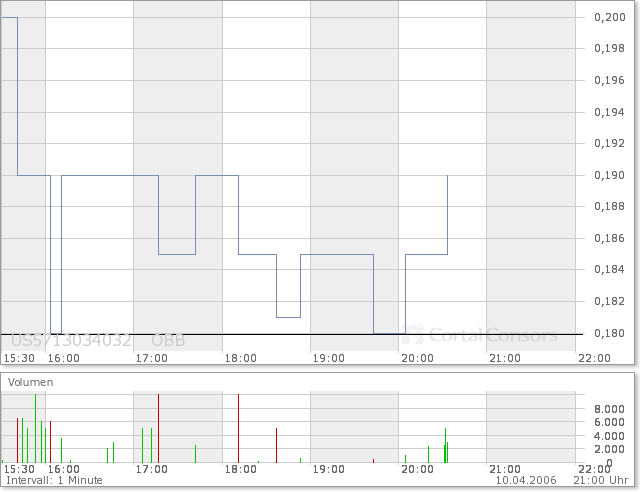The width and height of the screenshot is (640, 492).
Task: Select the 0,192 price axis label
Action: point(610,143)
